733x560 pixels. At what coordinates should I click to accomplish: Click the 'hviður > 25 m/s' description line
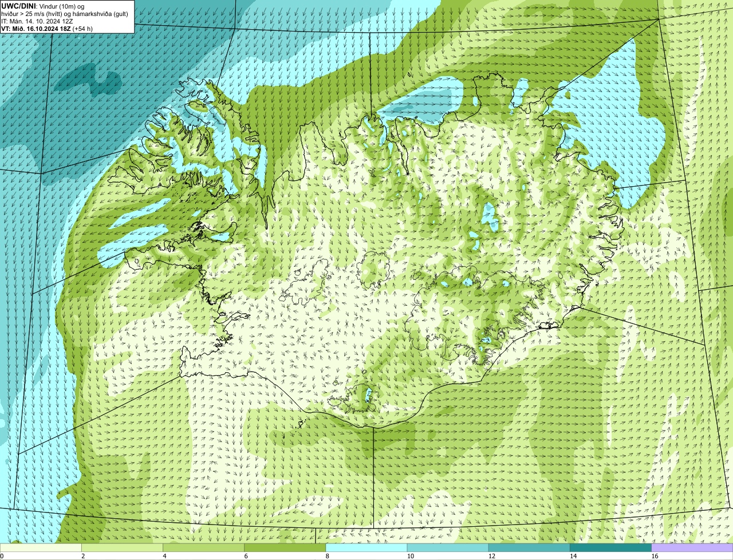(x=65, y=13)
